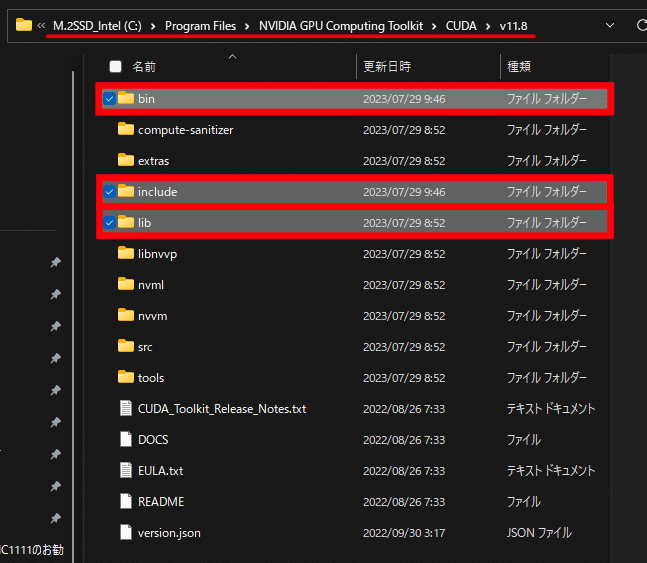Select the README file name

click(161, 501)
